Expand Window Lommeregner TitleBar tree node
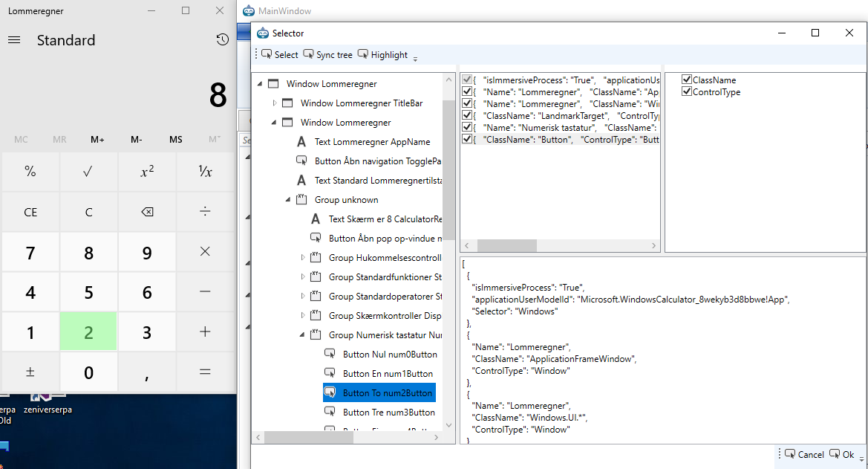The width and height of the screenshot is (868, 469). point(275,103)
